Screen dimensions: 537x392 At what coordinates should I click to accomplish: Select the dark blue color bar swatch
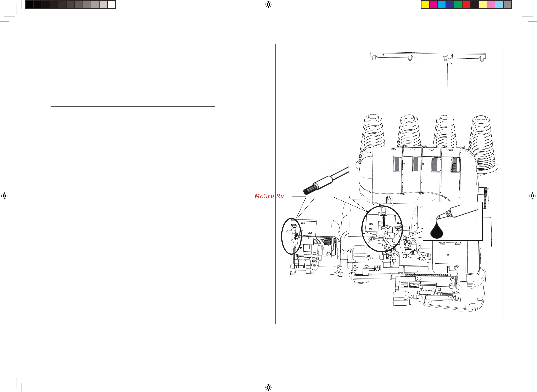coord(450,5)
